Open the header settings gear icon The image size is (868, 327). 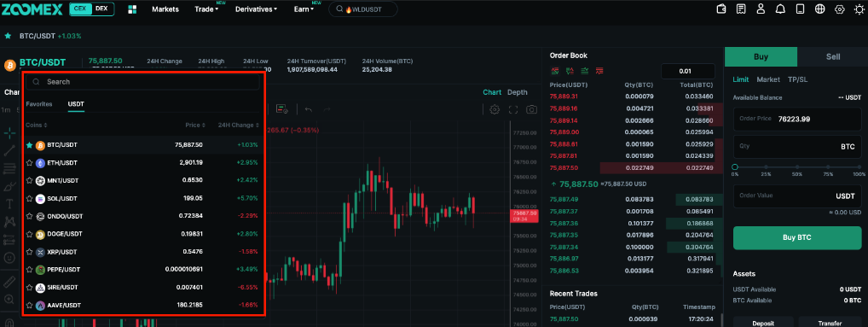click(x=840, y=9)
